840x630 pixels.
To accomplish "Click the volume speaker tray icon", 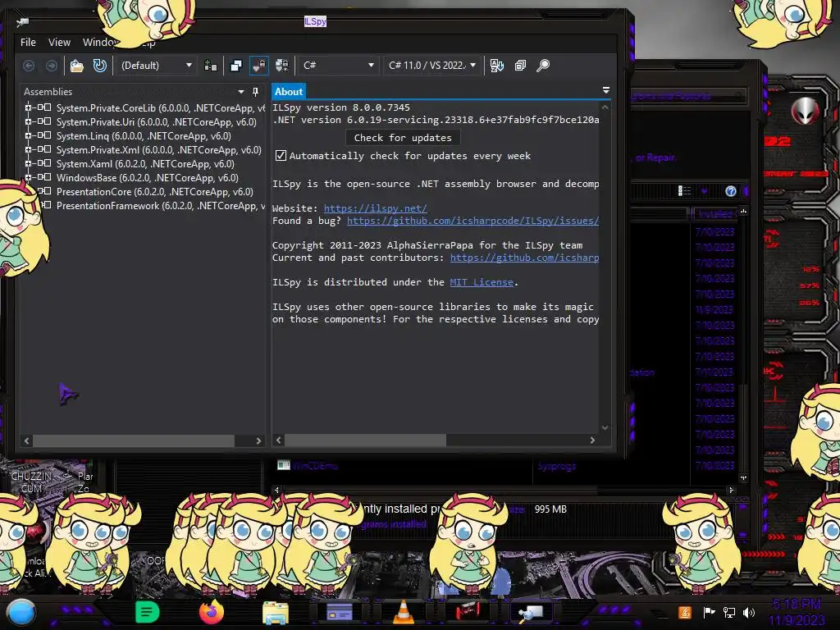I will point(749,612).
